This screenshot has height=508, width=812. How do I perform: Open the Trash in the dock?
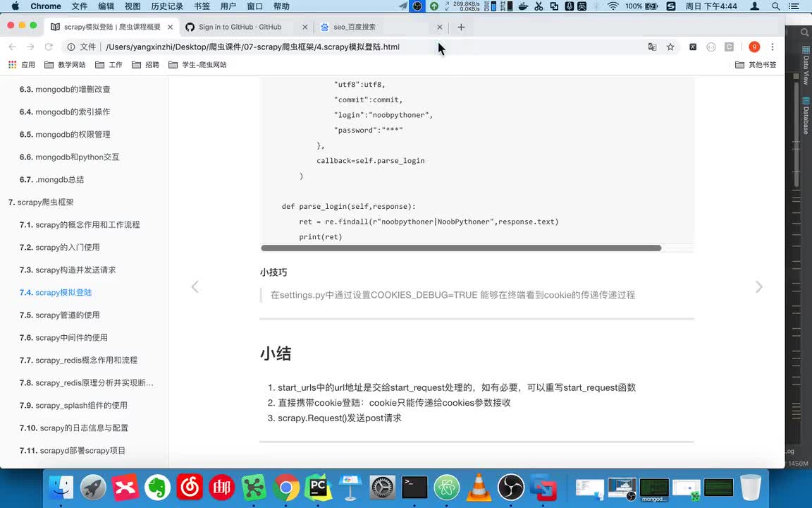pyautogui.click(x=751, y=488)
